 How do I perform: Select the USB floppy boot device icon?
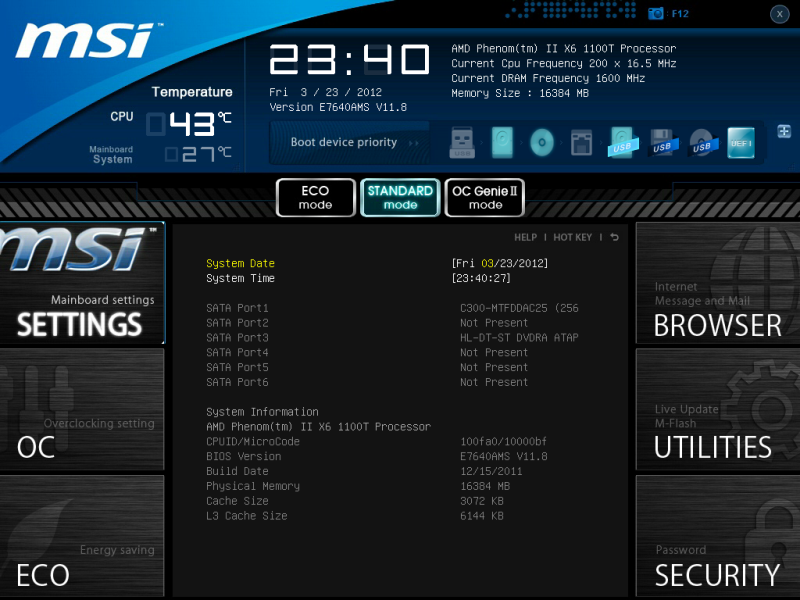(x=662, y=142)
